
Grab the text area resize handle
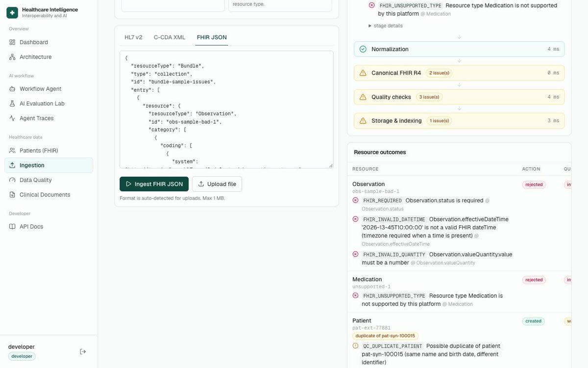[x=331, y=165]
